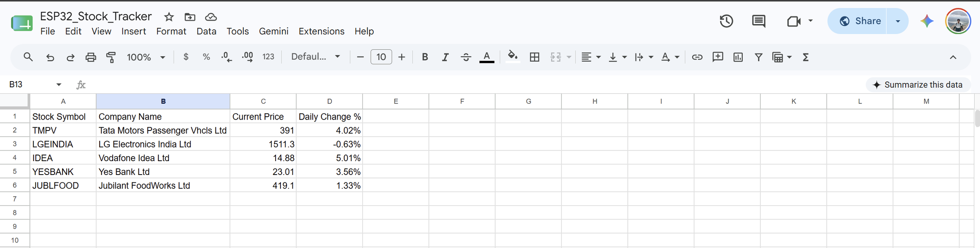The image size is (980, 248).
Task: Click the Gemini sparkle icon
Action: coord(927,21)
